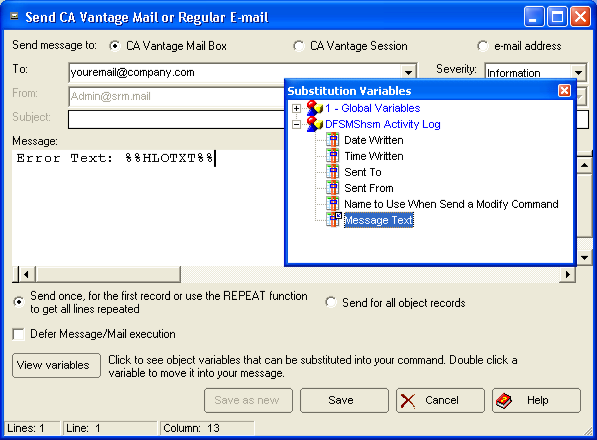Enable Defer Message/Mail execution checkbox
This screenshot has width=597, height=440.
[18, 334]
